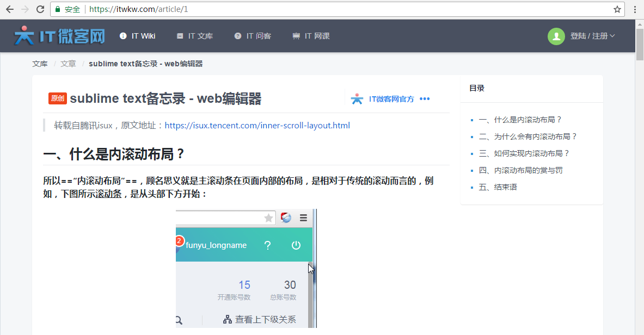Jump to 五、结束语 in 目录
The image size is (644, 335).
498,187
